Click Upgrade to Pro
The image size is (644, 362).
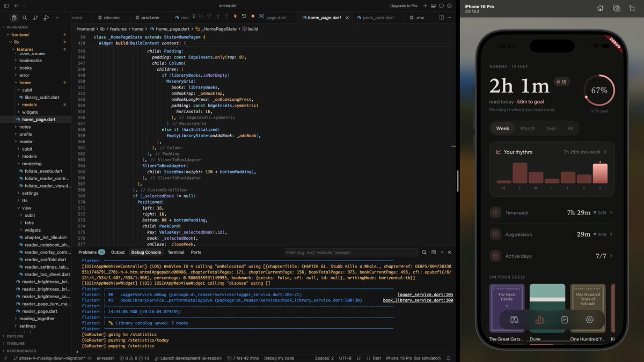[x=404, y=5]
